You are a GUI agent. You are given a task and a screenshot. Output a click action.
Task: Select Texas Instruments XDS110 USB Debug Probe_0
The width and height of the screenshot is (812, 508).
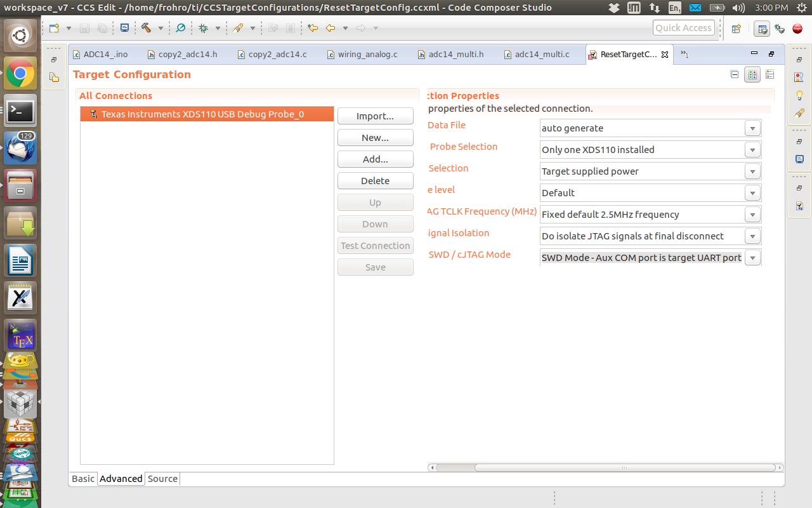pyautogui.click(x=207, y=114)
